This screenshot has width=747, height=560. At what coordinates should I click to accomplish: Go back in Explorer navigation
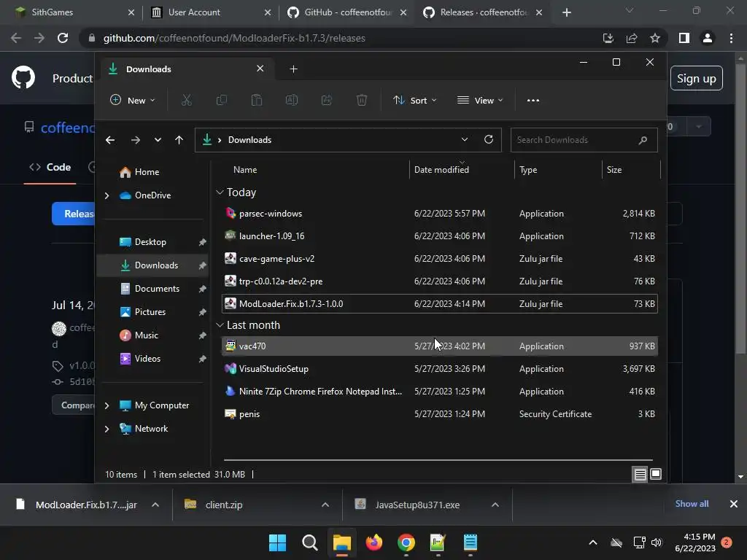(110, 139)
